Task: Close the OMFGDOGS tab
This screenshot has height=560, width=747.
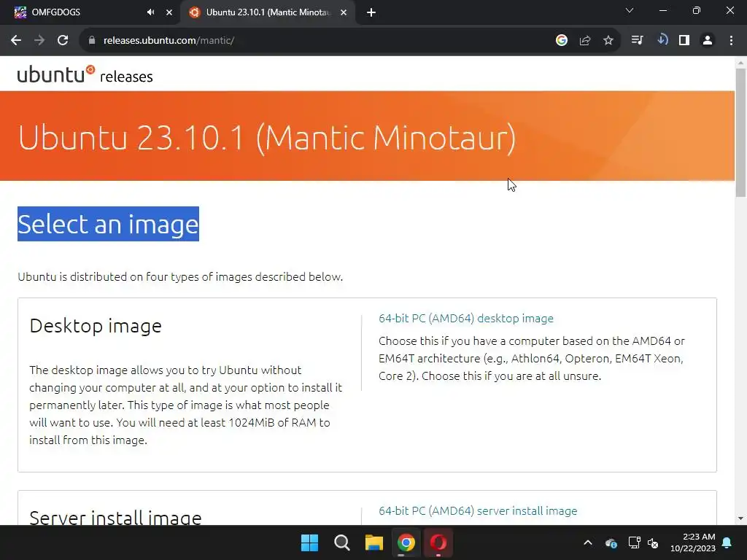Action: (169, 12)
